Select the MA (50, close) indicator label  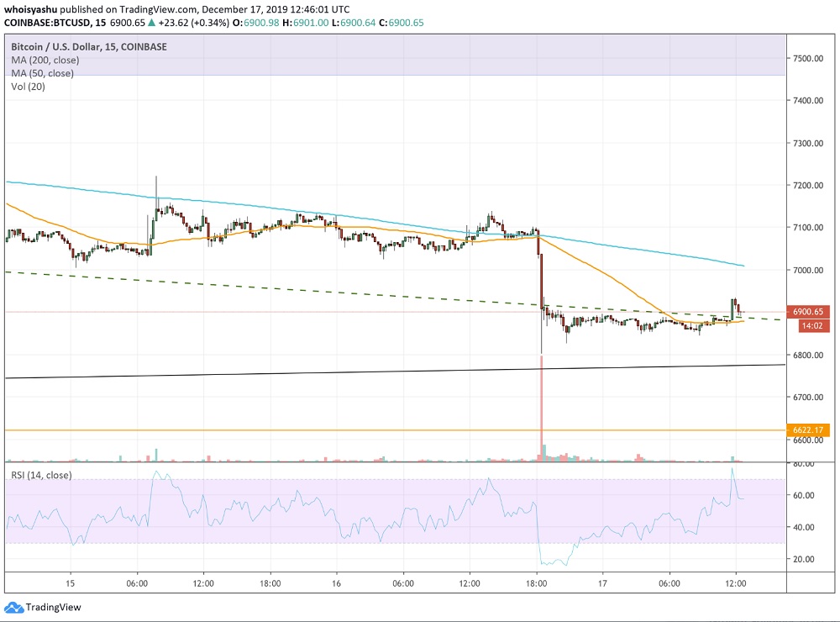tap(42, 74)
